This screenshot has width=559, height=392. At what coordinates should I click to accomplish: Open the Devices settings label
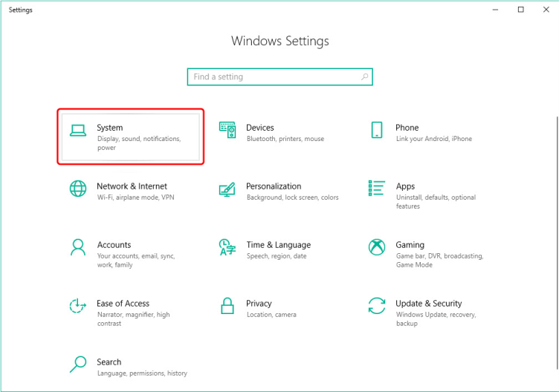click(260, 128)
